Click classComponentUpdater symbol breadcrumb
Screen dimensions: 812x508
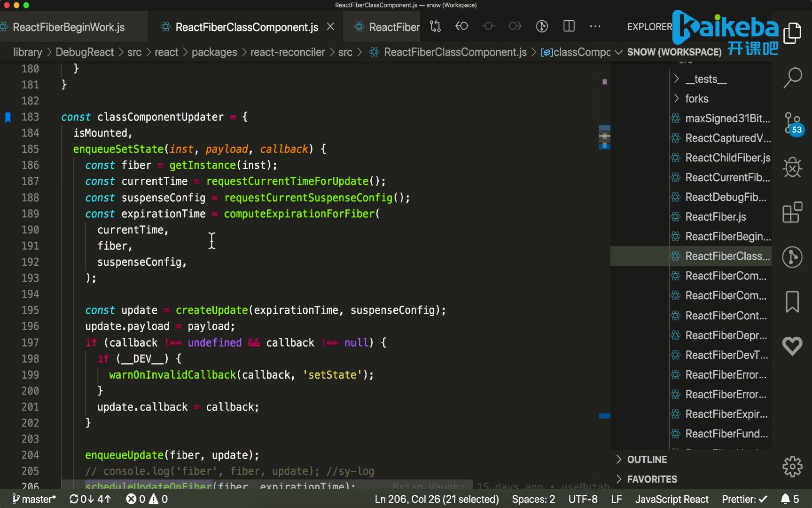click(576, 52)
